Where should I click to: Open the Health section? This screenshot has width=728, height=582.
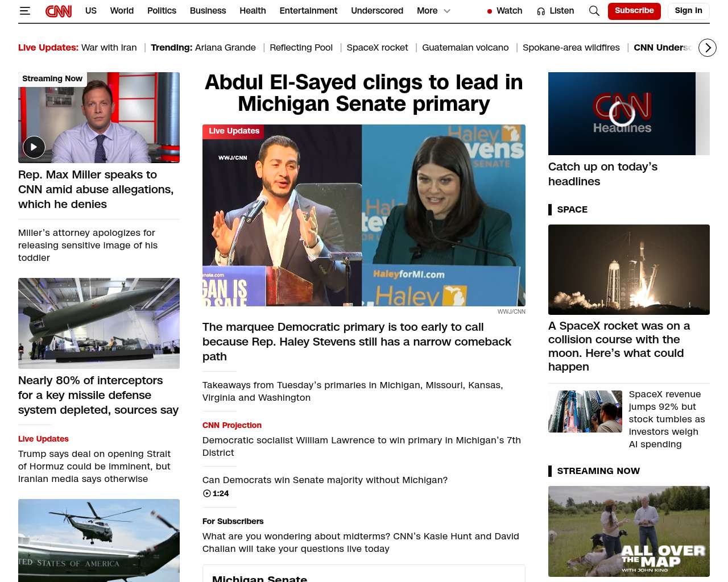pyautogui.click(x=253, y=11)
